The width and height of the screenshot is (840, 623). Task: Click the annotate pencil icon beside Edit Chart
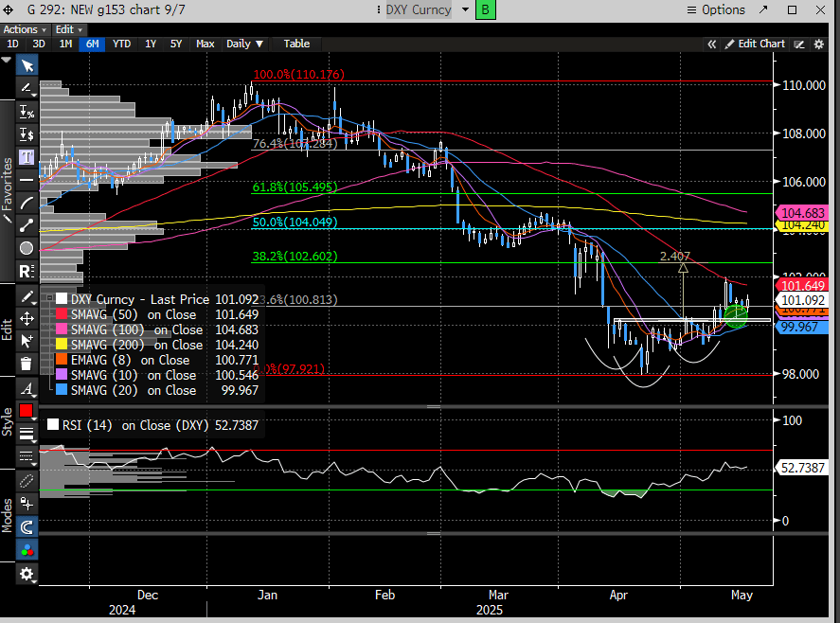coord(799,44)
